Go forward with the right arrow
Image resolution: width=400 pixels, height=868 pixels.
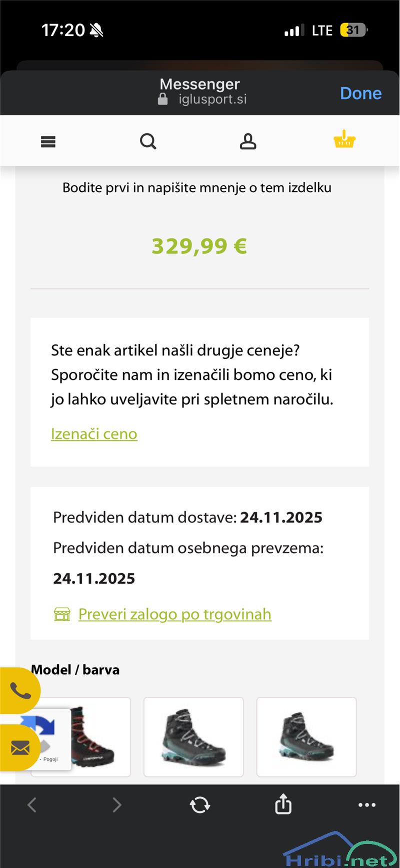click(117, 805)
